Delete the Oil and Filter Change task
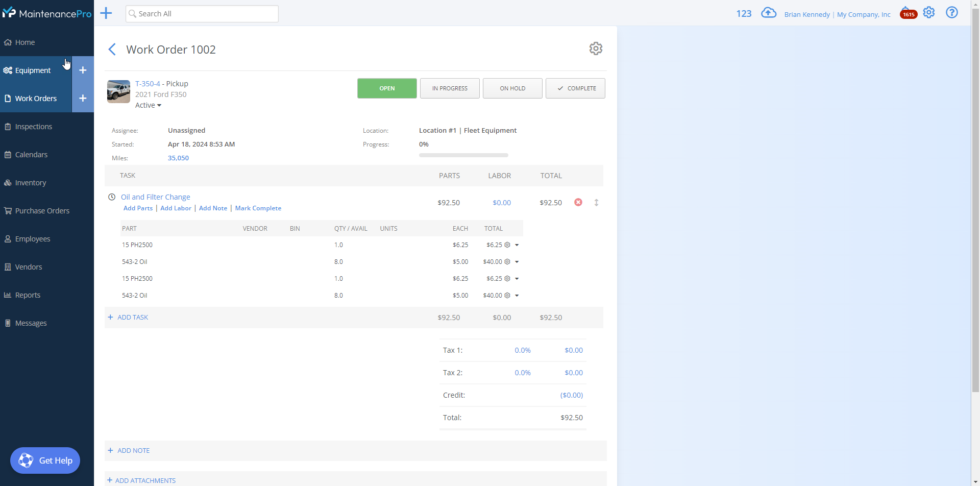The height and width of the screenshot is (486, 980). (578, 202)
